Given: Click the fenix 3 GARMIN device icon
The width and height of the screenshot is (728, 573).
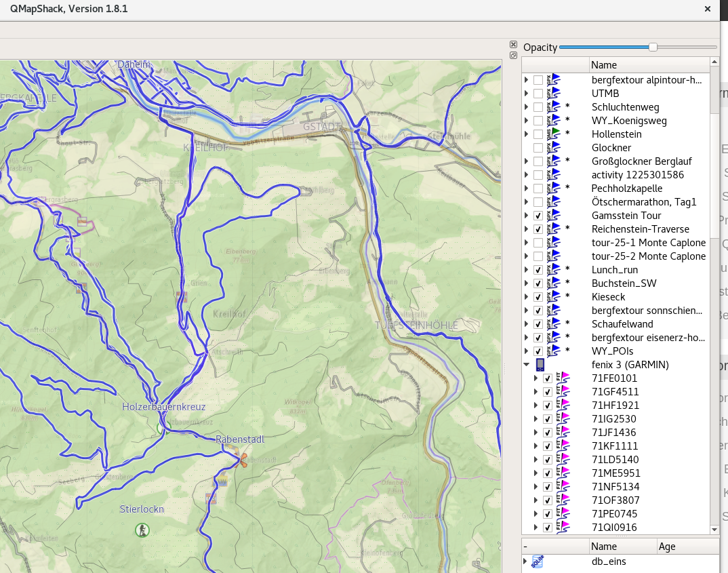Looking at the screenshot, I should pos(540,365).
